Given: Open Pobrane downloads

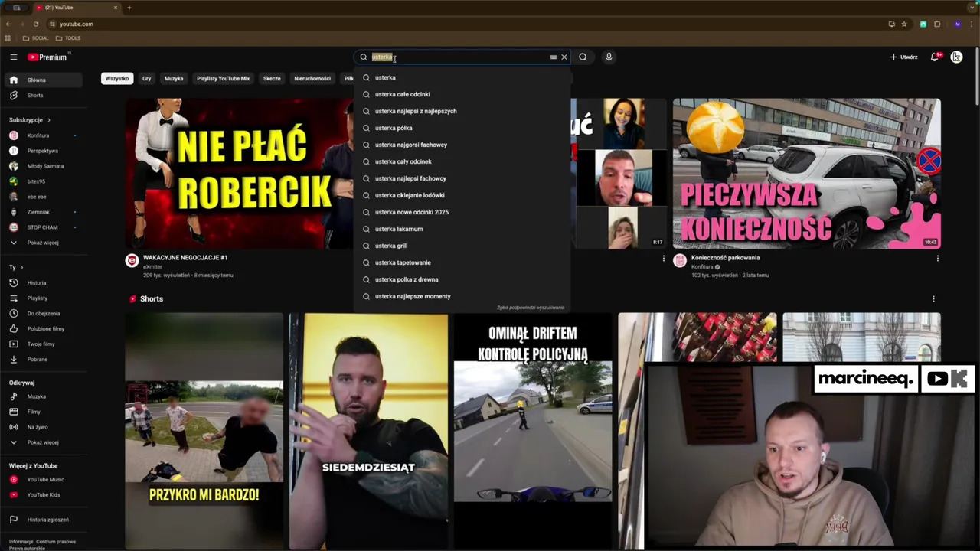Looking at the screenshot, I should pos(45,359).
